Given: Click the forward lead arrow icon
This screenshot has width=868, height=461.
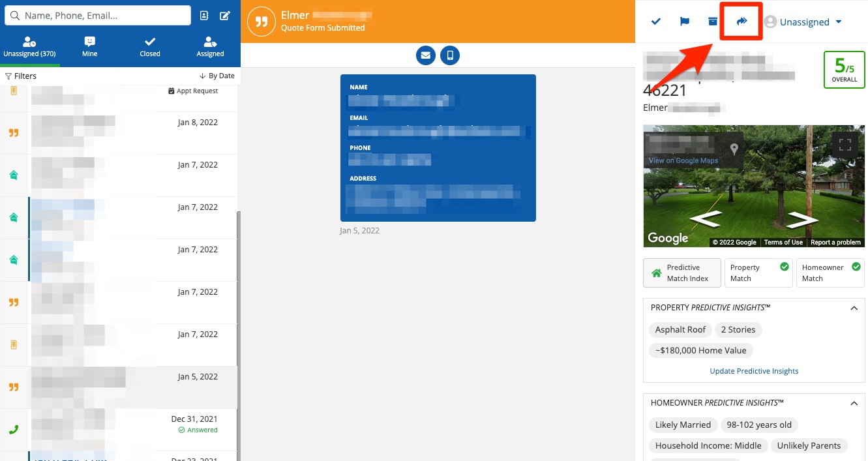Looking at the screenshot, I should [741, 22].
